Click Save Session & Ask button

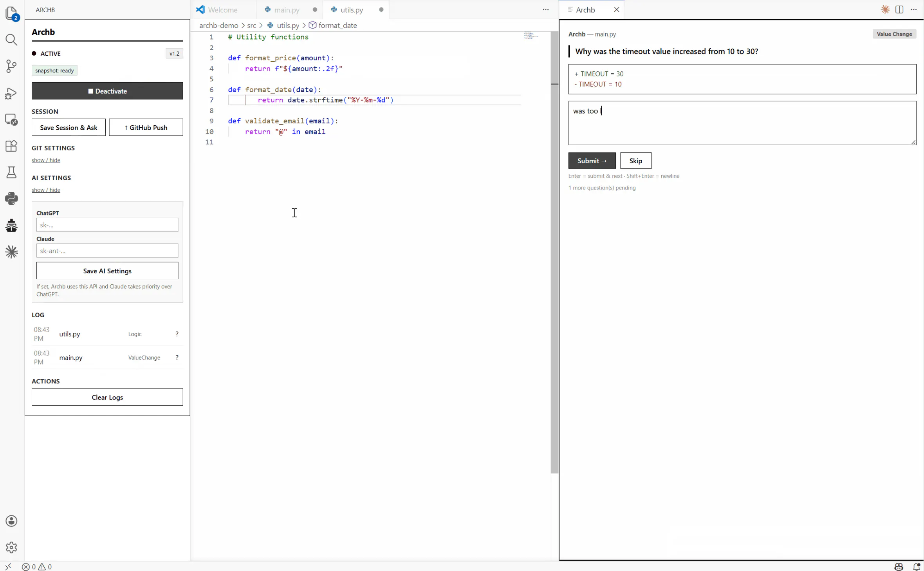[x=69, y=127]
